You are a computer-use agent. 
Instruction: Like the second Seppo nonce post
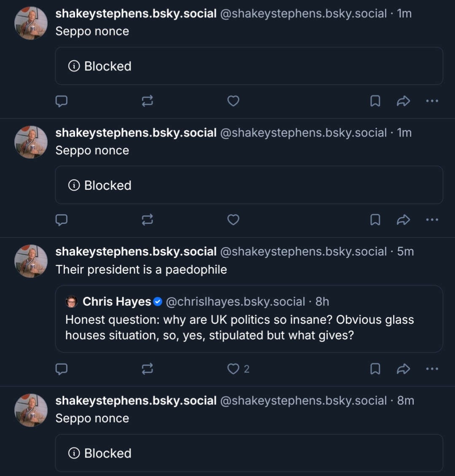[x=233, y=220]
